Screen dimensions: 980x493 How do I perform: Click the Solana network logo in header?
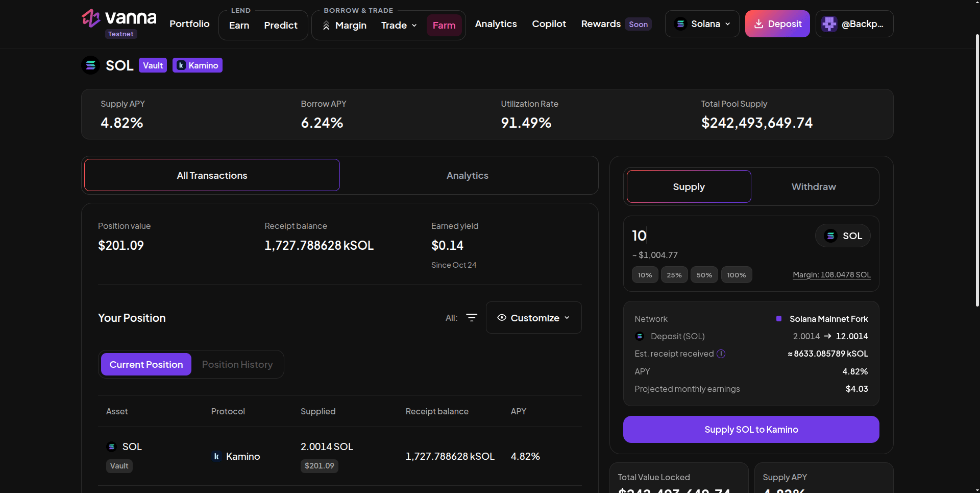[x=680, y=24]
